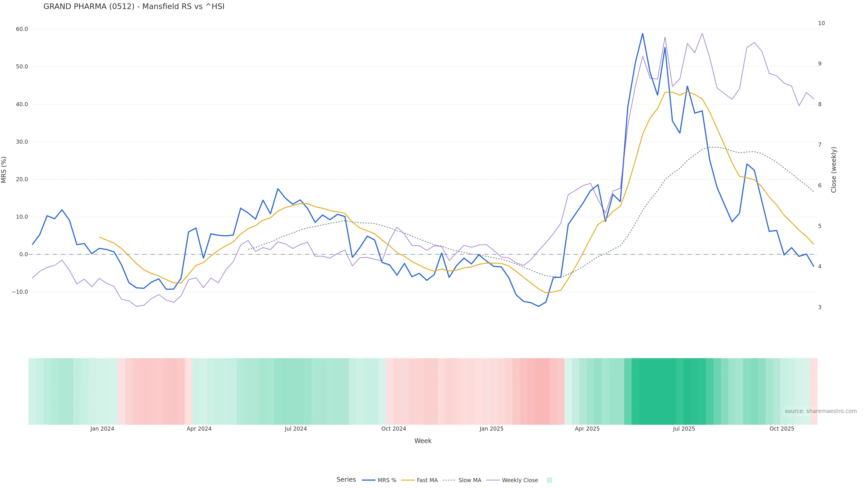This screenshot has height=488, width=868.
Task: Click the Jul 2025 week axis label
Action: pos(684,429)
